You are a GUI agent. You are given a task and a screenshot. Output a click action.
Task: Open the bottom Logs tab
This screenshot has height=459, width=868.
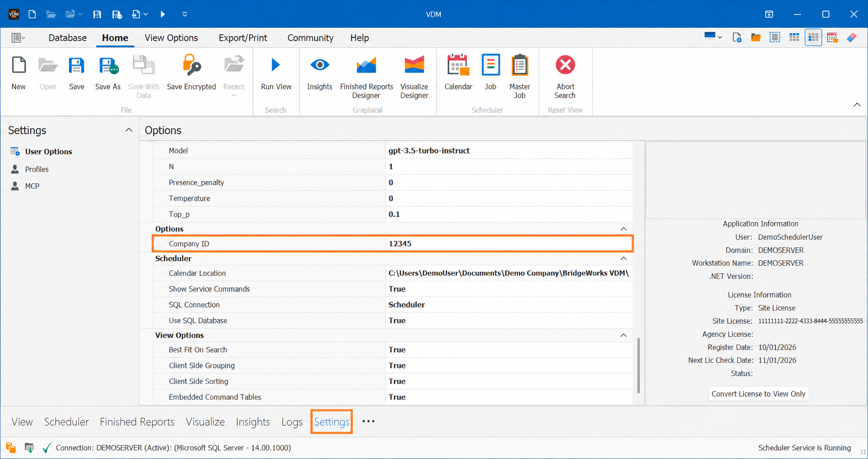point(292,422)
